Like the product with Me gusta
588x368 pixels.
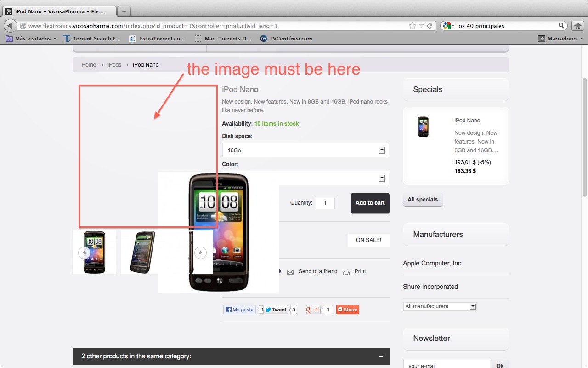(x=239, y=310)
